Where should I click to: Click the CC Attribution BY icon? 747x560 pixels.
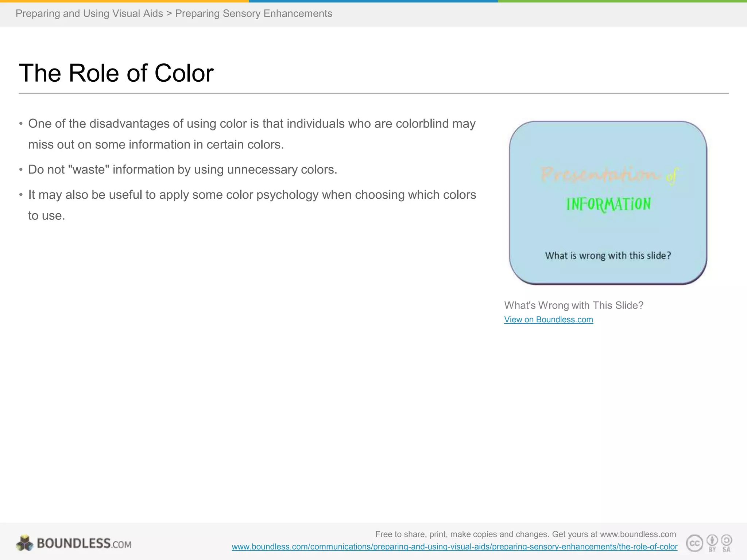point(712,543)
